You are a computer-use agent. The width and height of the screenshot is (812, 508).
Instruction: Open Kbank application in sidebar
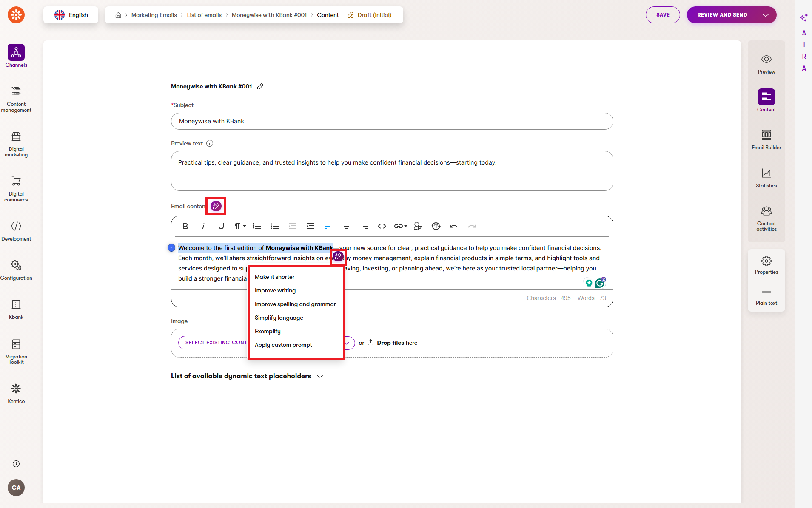point(16,309)
